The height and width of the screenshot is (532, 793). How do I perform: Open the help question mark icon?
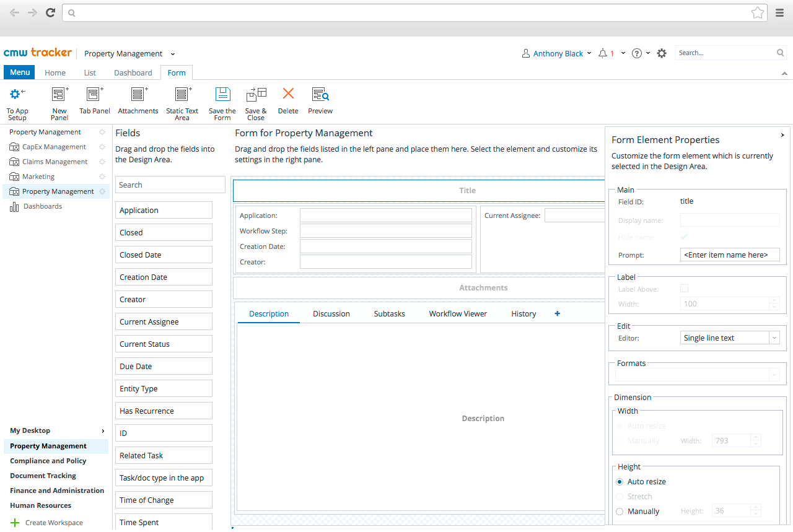[636, 53]
